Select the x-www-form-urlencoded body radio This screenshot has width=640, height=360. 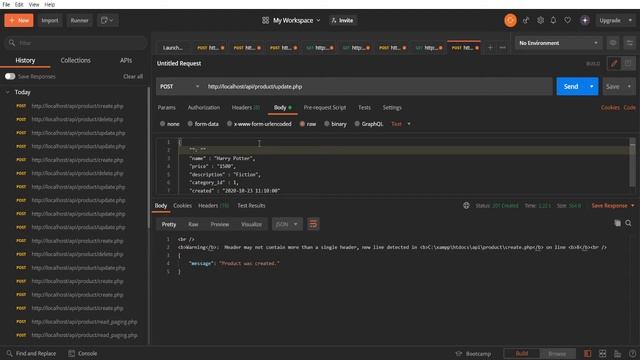click(x=229, y=124)
